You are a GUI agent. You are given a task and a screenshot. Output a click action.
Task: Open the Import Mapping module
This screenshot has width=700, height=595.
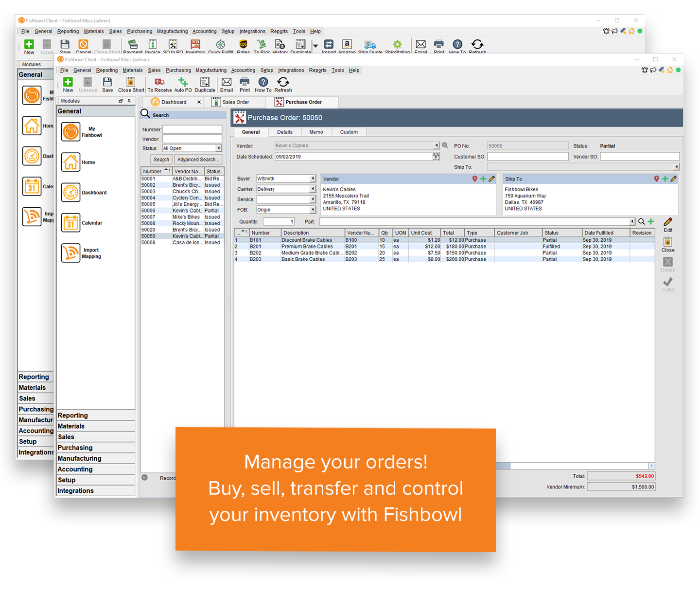pyautogui.click(x=71, y=253)
